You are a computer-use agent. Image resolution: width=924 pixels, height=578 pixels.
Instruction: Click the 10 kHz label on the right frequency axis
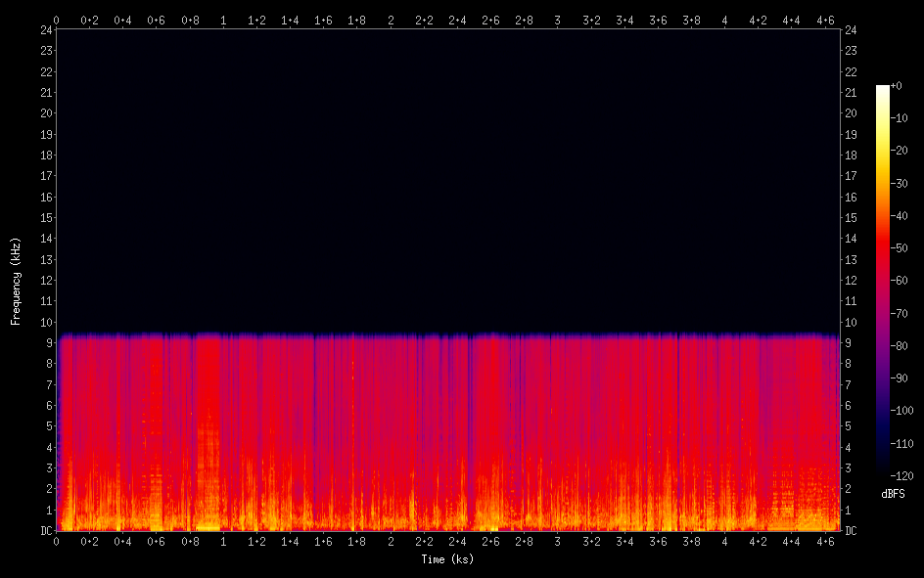click(851, 322)
